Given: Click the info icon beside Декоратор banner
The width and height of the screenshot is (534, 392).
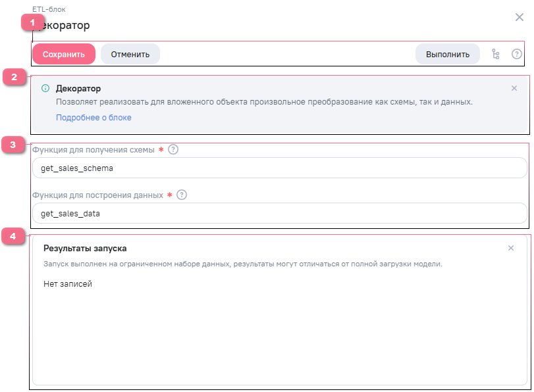Looking at the screenshot, I should point(45,88).
